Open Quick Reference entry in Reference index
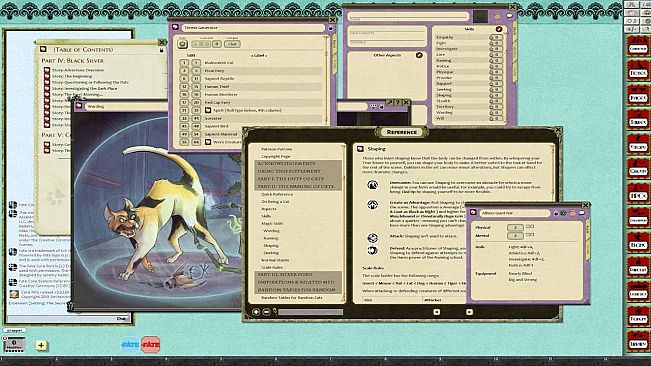651x366 pixels. coord(277,194)
